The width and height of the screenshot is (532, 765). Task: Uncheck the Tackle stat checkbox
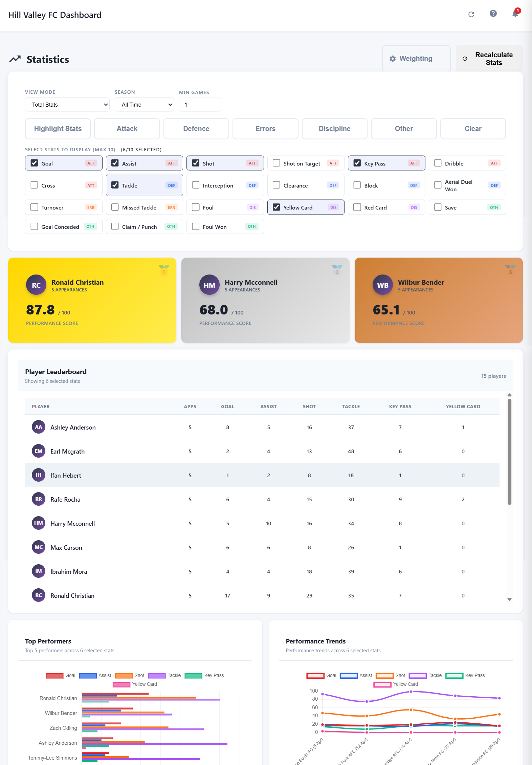(x=115, y=185)
